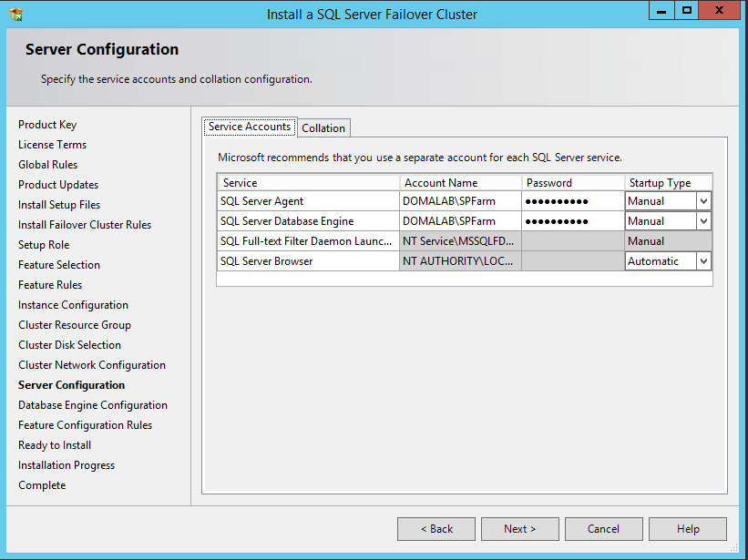Click the SQL Server setup icon in title bar
The image size is (748, 560).
[x=15, y=15]
